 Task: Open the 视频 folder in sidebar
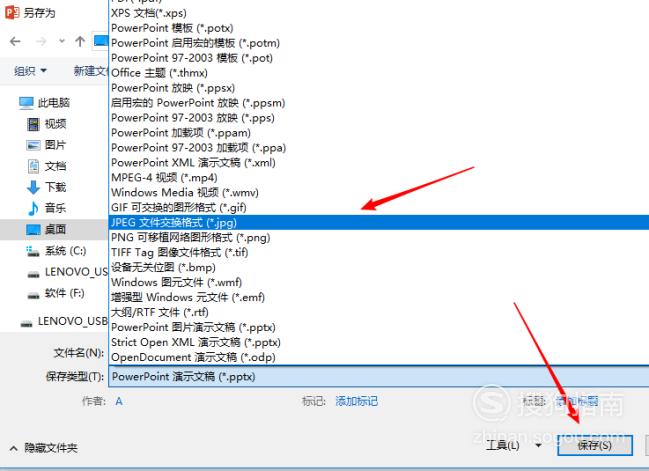point(55,124)
